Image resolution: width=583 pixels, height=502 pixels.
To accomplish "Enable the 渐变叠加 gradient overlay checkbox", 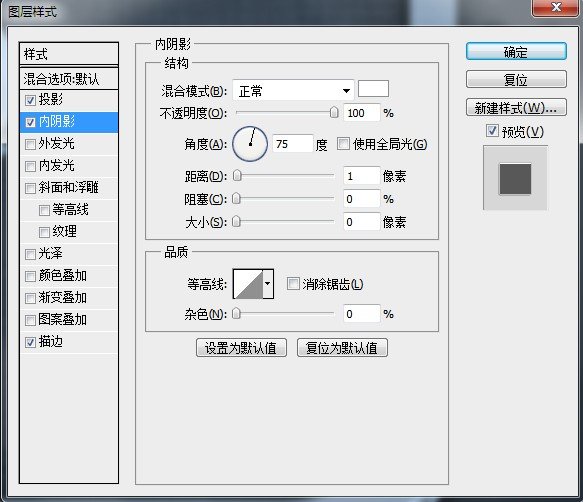I will pos(30,298).
